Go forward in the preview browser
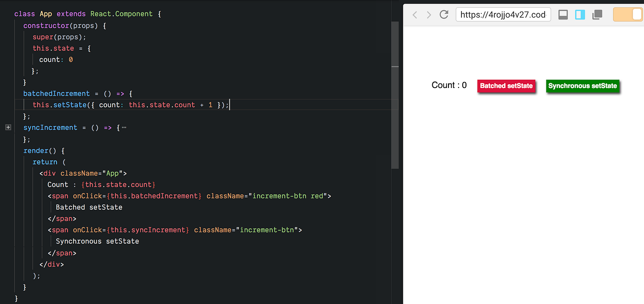This screenshot has height=304, width=644. 429,15
